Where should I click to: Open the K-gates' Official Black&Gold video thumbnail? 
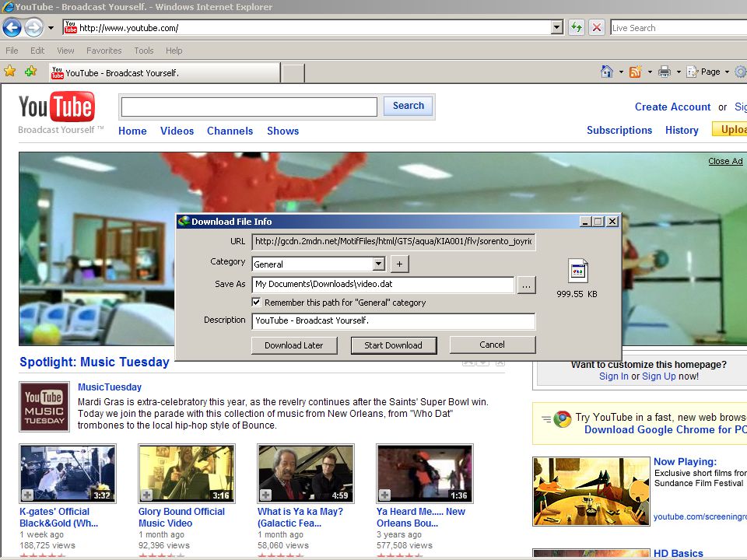[x=68, y=474]
